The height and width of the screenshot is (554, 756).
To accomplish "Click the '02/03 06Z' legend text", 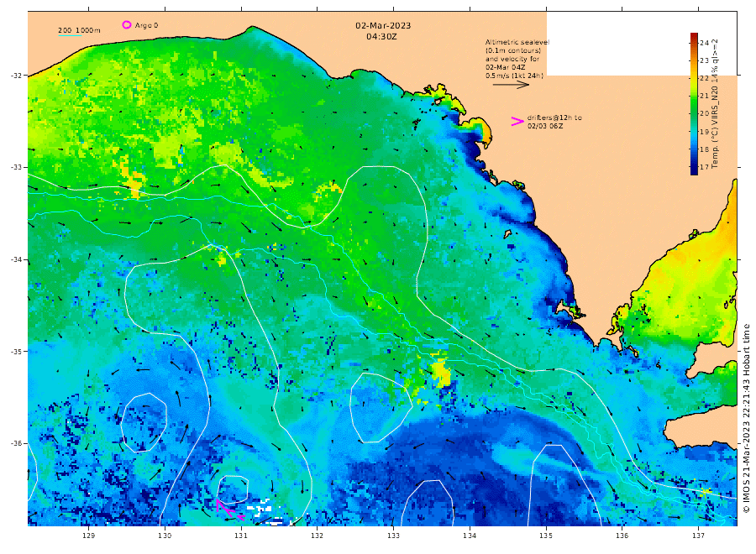I will (x=545, y=126).
